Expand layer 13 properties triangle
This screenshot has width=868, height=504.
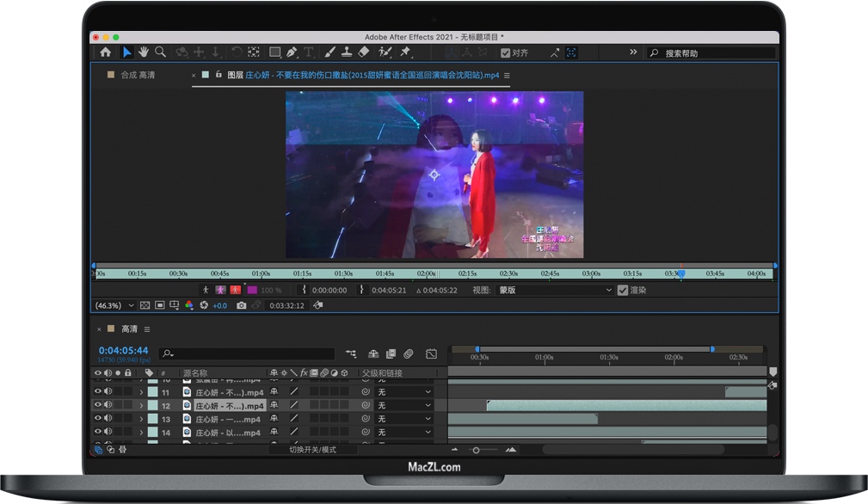click(x=141, y=419)
